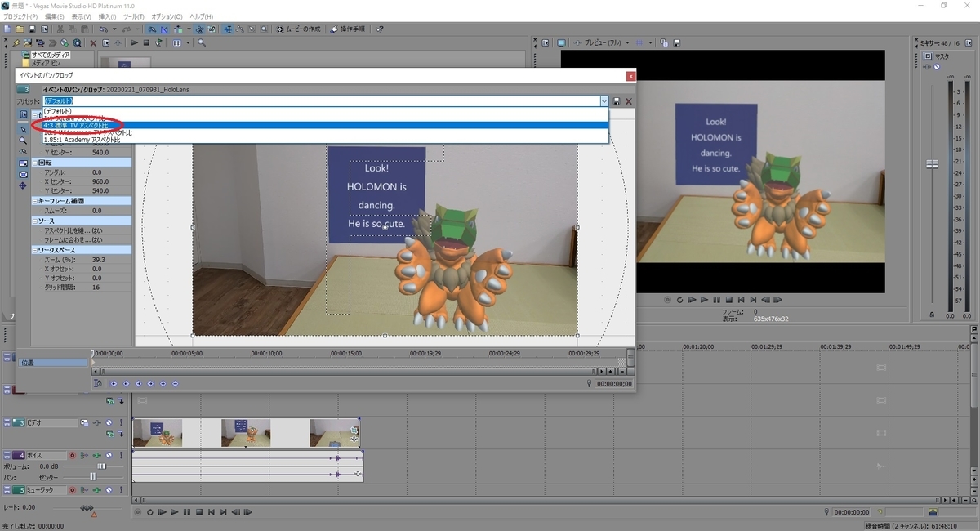Screen dimensions: 980x531
Task: Save the pan/crop preset
Action: tap(617, 100)
